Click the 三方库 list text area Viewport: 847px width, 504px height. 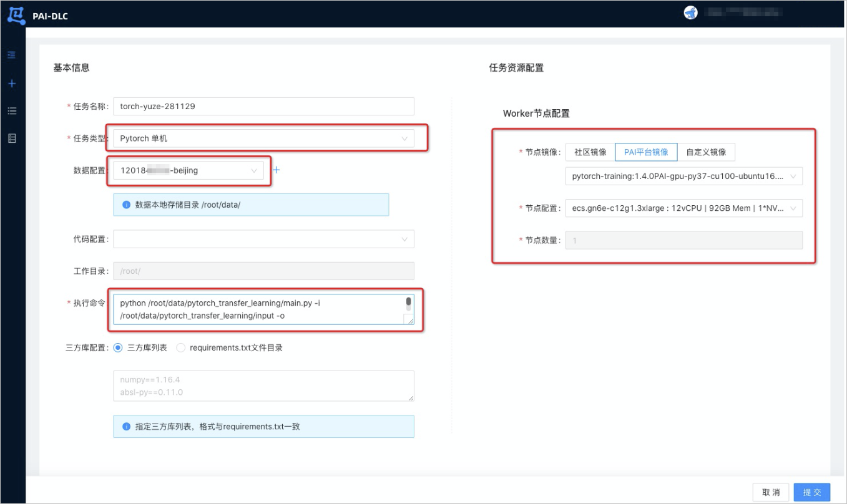click(x=263, y=385)
